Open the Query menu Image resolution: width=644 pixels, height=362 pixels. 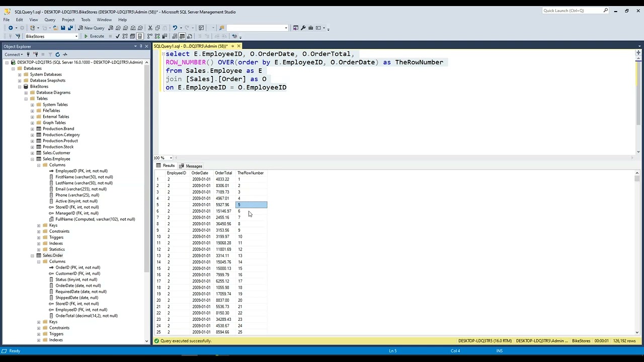click(x=50, y=20)
